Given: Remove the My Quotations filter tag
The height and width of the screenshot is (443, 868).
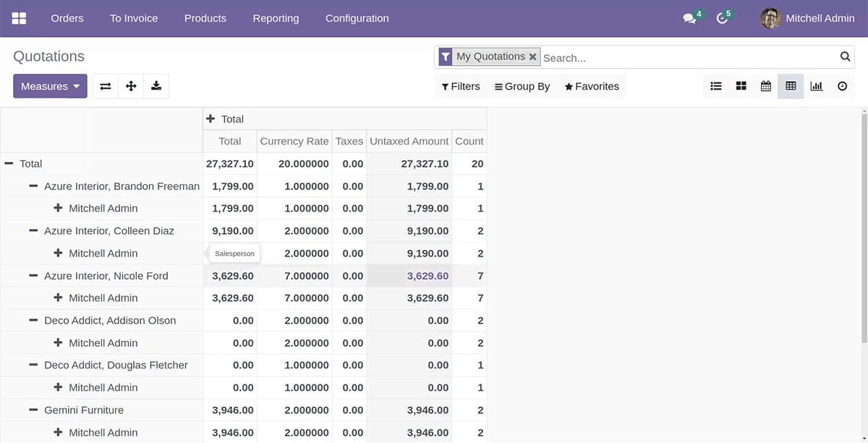Looking at the screenshot, I should pos(533,56).
